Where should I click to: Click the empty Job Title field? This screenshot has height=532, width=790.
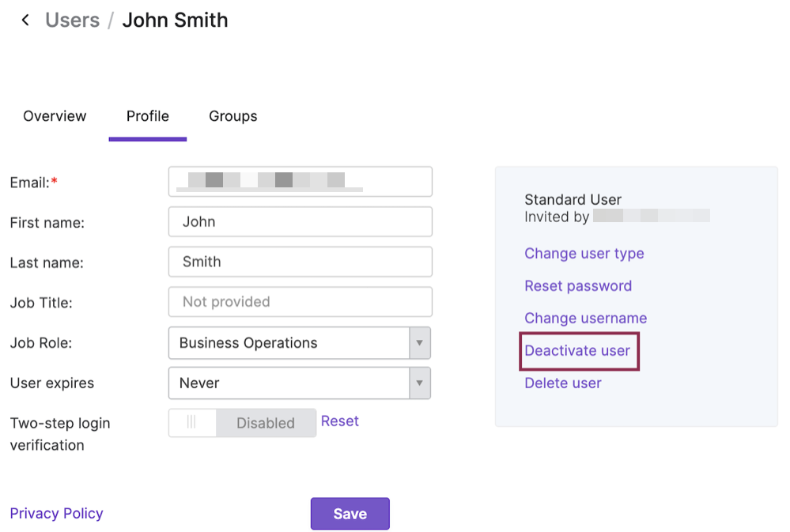point(300,302)
